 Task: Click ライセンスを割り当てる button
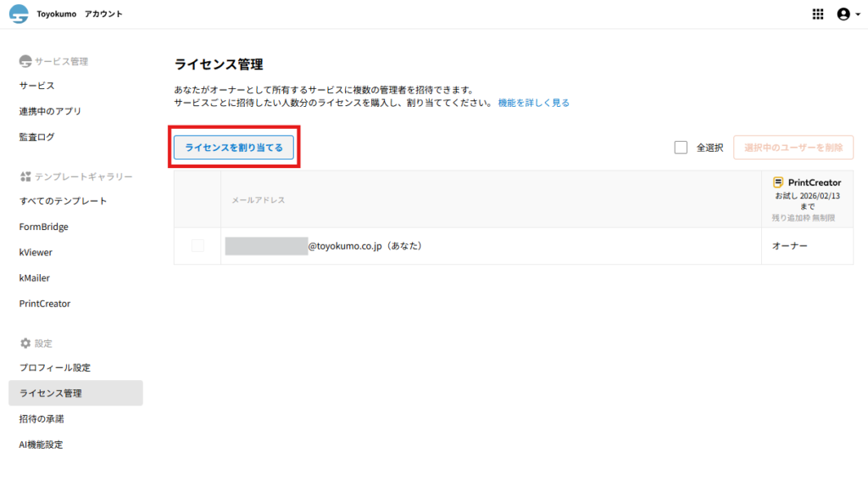234,148
